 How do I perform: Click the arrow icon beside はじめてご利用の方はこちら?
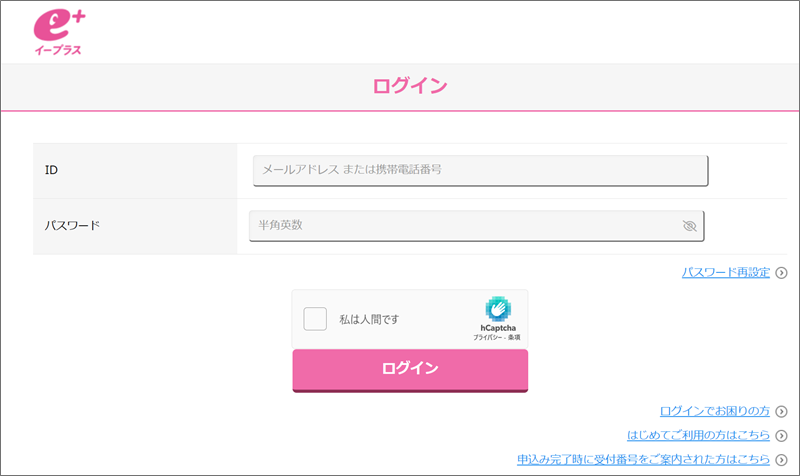pyautogui.click(x=781, y=436)
